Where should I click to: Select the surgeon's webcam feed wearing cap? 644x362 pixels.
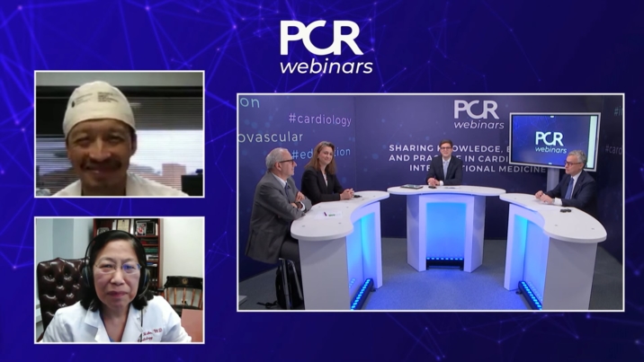(x=119, y=134)
